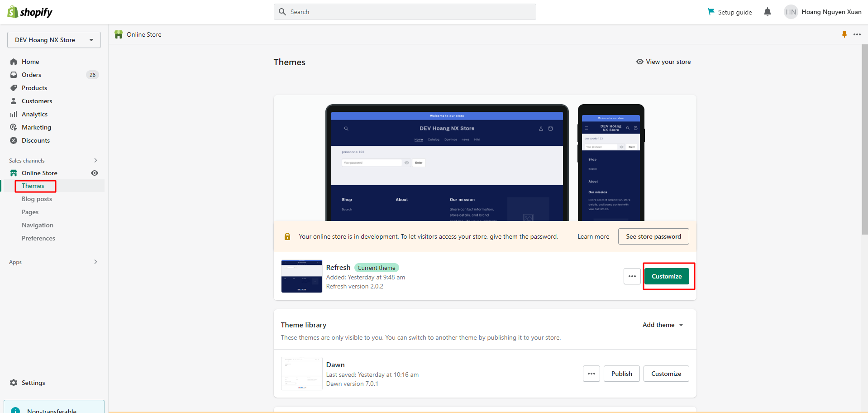This screenshot has width=868, height=413.
Task: Open Dawn theme more actions menu
Action: 591,374
